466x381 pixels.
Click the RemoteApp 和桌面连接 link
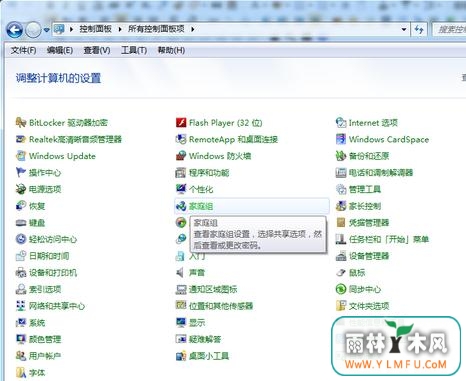(233, 139)
